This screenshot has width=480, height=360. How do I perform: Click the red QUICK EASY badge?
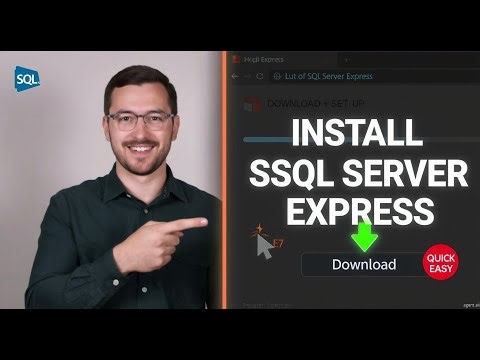pos(440,262)
